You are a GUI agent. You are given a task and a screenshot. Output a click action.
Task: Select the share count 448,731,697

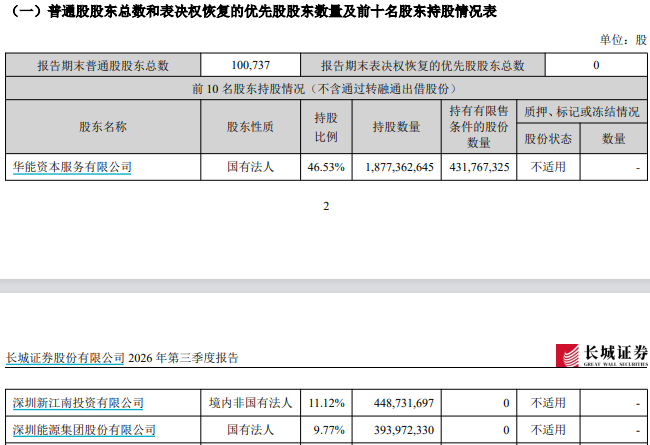click(404, 403)
